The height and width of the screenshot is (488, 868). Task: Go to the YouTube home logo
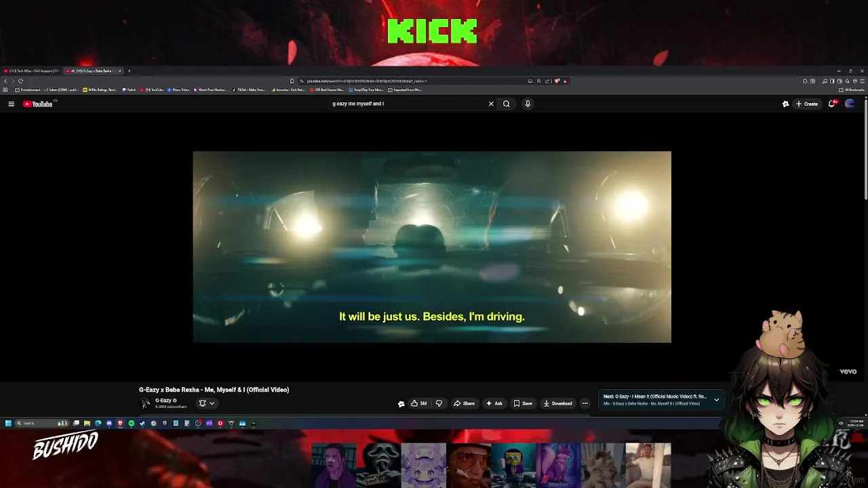(37, 104)
